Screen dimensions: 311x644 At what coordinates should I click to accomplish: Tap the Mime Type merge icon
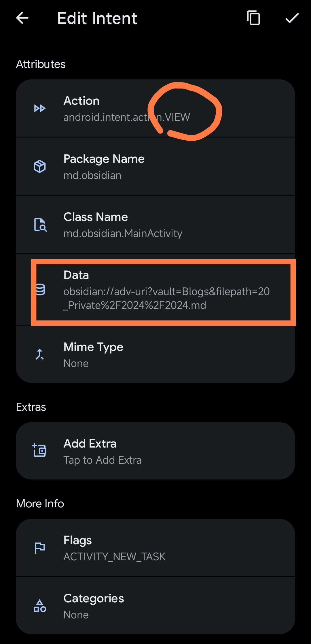[x=40, y=354]
